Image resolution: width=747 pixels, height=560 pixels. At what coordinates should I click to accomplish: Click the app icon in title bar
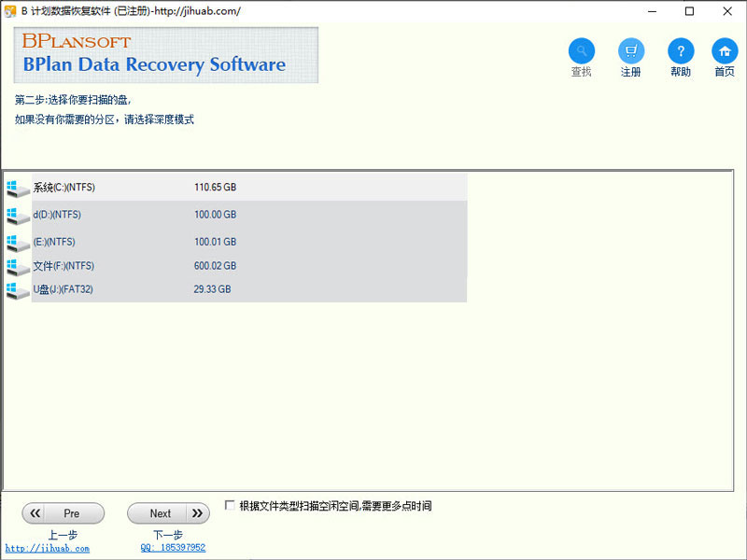[x=10, y=11]
